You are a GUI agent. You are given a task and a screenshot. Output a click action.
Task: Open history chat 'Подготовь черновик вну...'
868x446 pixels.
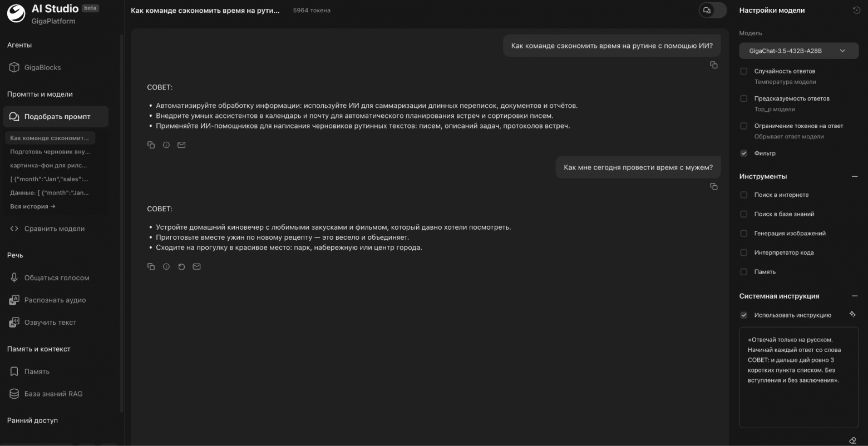[50, 151]
